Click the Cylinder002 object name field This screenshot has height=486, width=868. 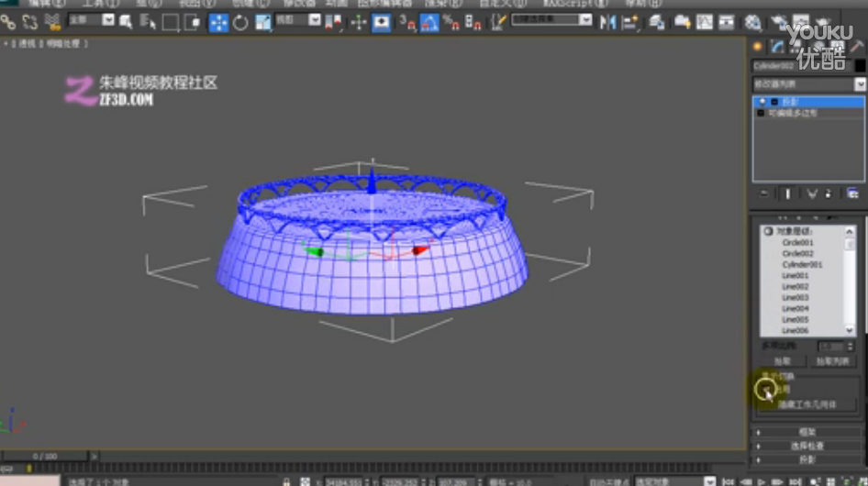click(801, 65)
